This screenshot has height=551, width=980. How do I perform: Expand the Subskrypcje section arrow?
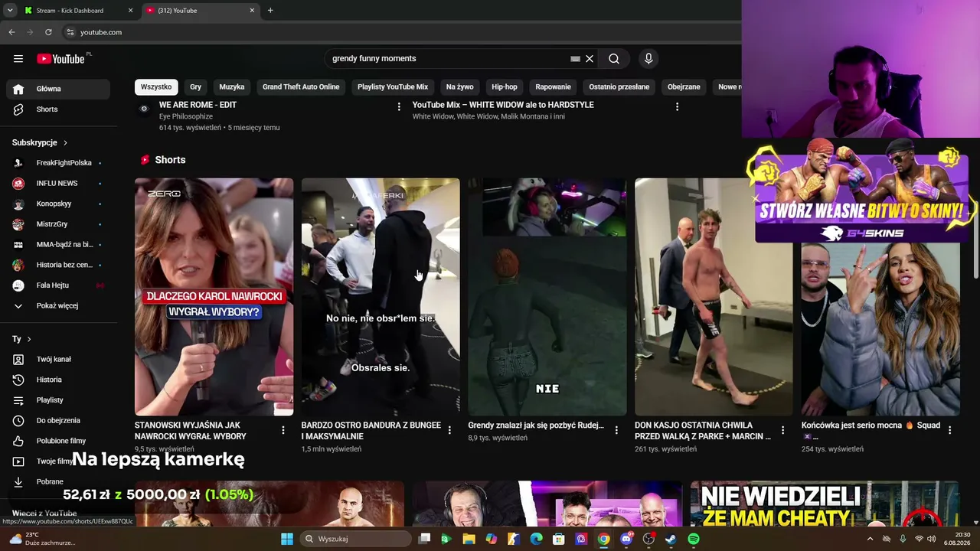65,143
